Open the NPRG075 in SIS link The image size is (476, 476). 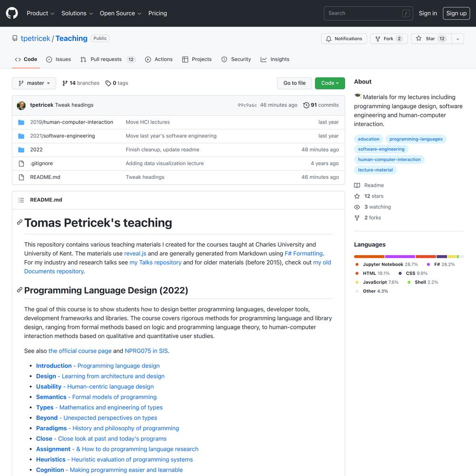pyautogui.click(x=146, y=351)
